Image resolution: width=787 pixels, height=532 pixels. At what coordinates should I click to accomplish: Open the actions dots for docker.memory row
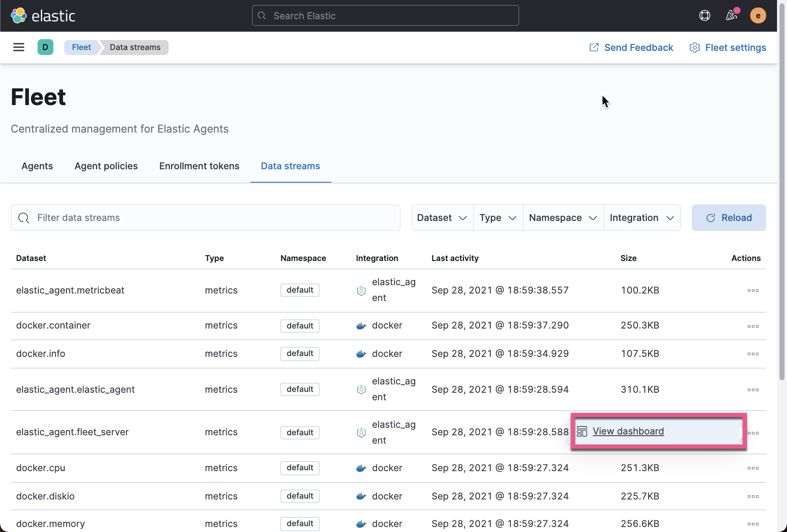tap(753, 524)
